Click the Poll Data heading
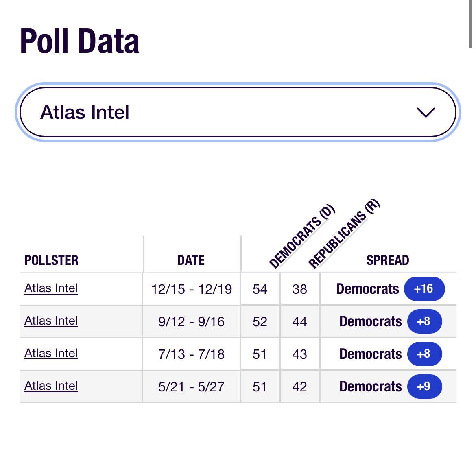Viewport: 476px width, 452px height. click(x=80, y=41)
